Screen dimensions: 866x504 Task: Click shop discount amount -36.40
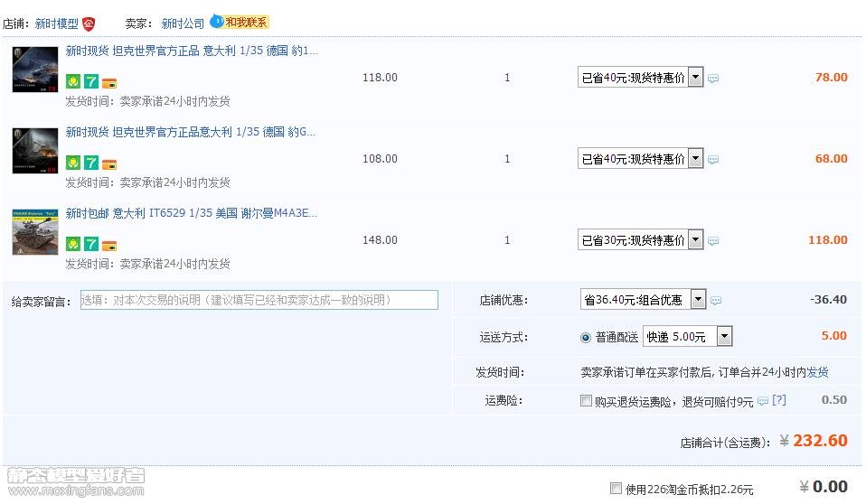(x=828, y=299)
